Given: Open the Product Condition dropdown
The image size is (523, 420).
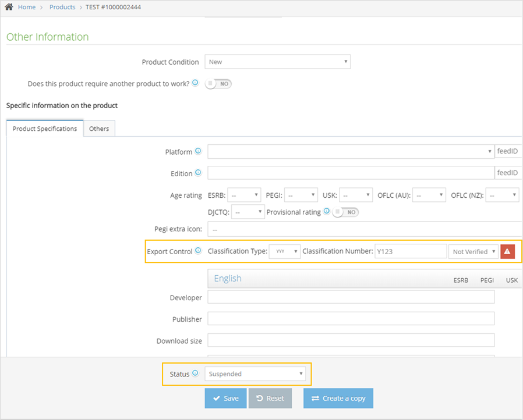Looking at the screenshot, I should [277, 62].
